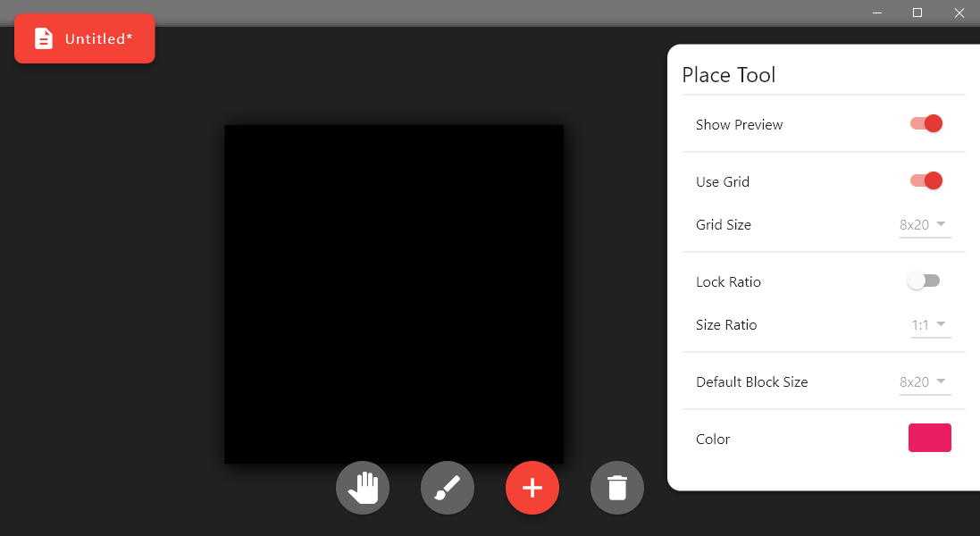Click the black canvas area
This screenshot has height=536, width=980.
click(x=393, y=293)
